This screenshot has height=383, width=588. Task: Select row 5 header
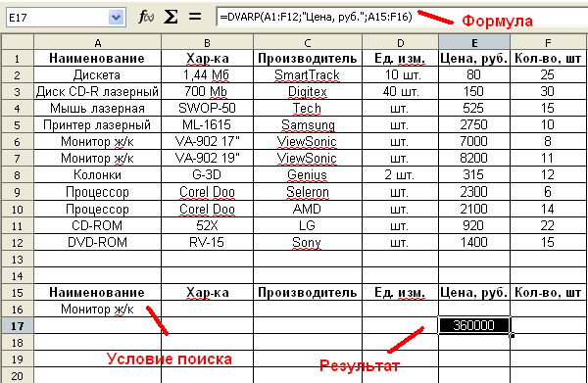(x=18, y=125)
